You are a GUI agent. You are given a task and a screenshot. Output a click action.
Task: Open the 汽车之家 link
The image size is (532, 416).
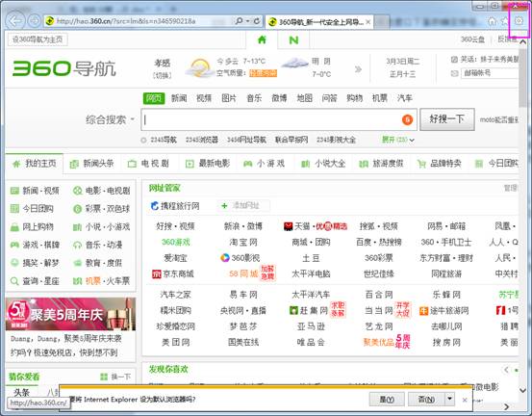175,295
